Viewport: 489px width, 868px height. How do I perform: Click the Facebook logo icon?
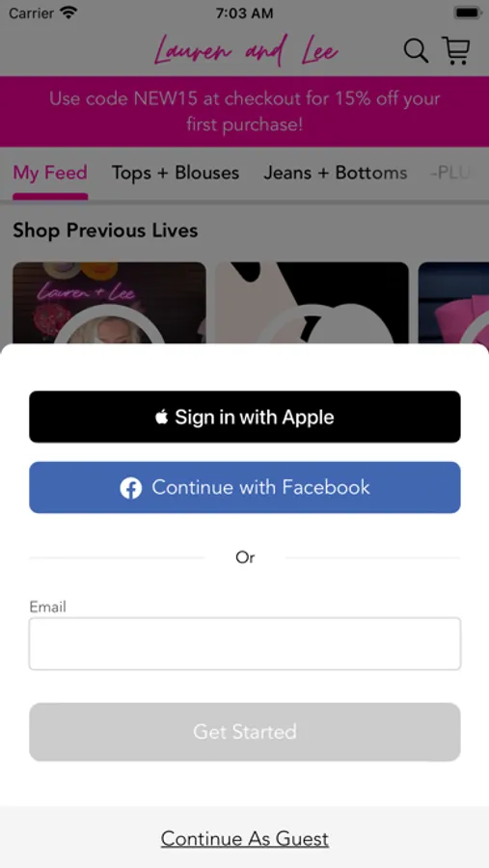(x=131, y=488)
